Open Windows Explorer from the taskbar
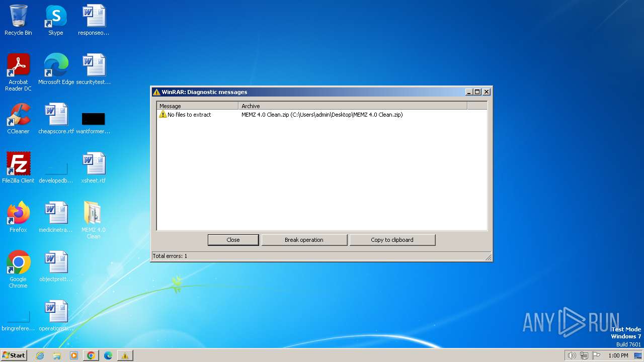This screenshot has width=644, height=362. point(57,355)
